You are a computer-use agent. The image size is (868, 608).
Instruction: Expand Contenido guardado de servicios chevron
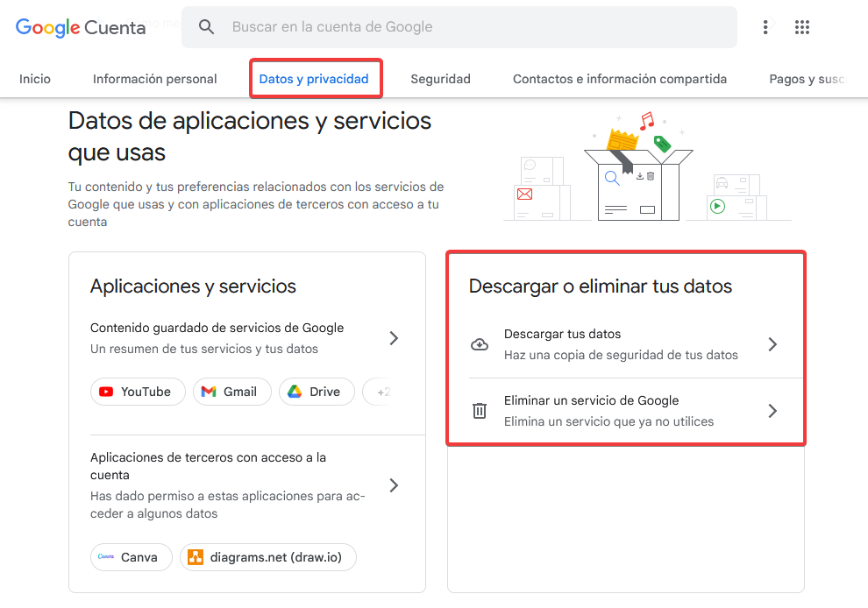click(394, 338)
